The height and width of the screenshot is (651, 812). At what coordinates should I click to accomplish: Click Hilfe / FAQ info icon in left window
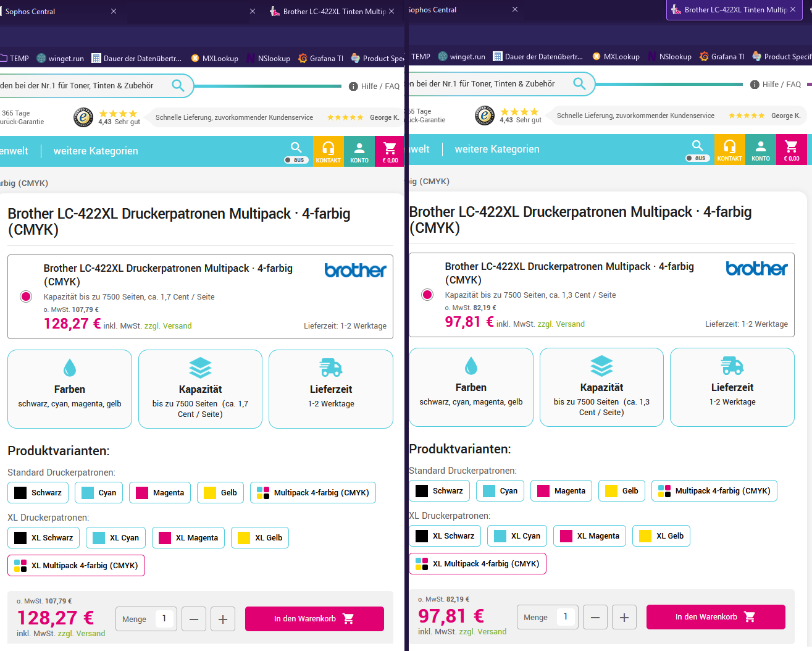tap(353, 86)
